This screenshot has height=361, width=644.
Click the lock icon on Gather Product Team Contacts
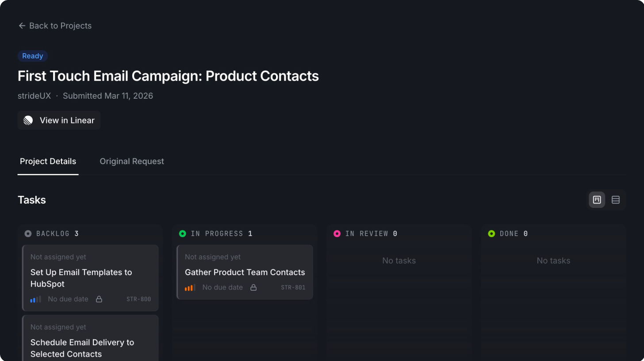253,287
